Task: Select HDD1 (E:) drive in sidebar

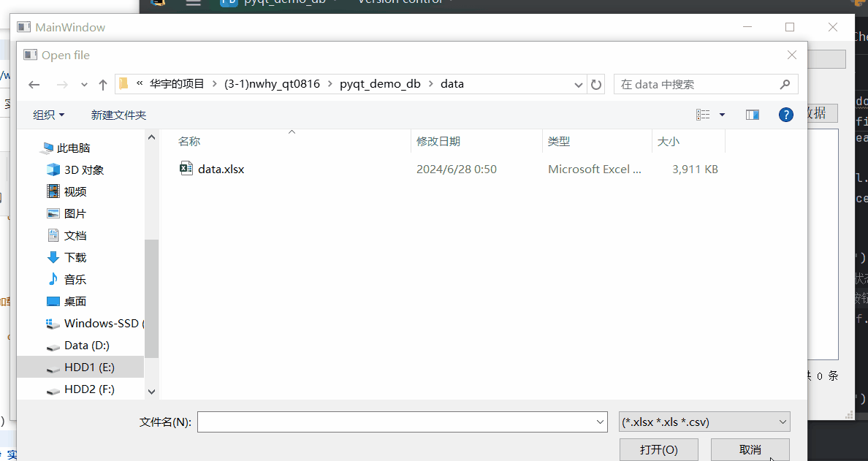Action: click(81, 367)
